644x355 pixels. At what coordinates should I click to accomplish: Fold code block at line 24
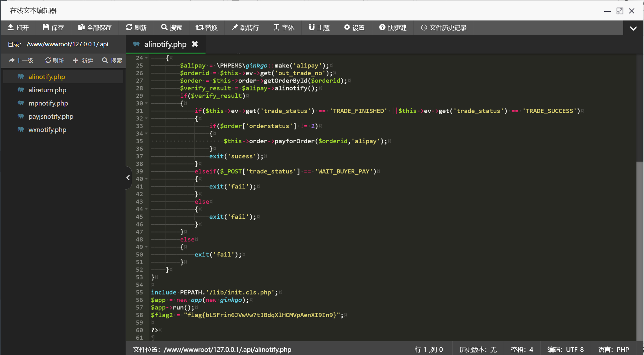[x=146, y=58]
